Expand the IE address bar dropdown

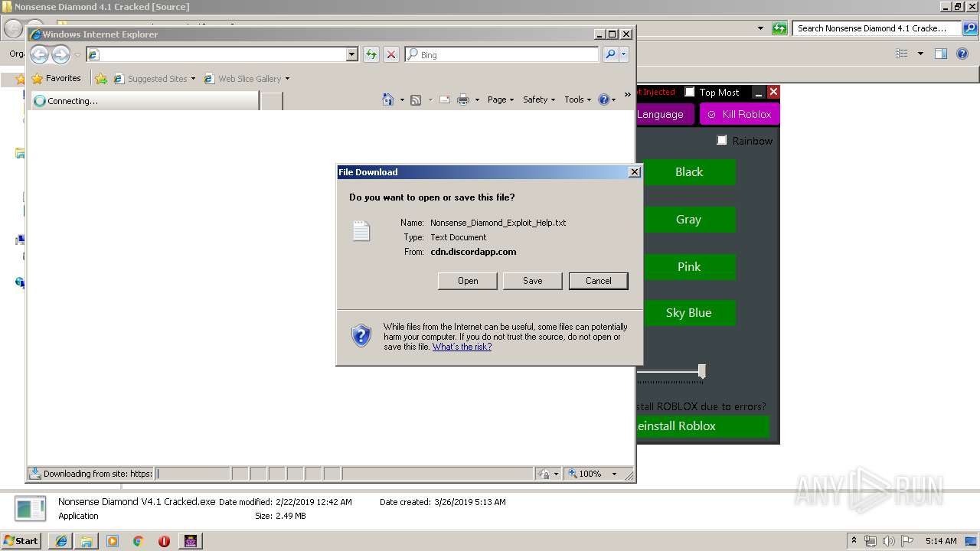pos(352,54)
